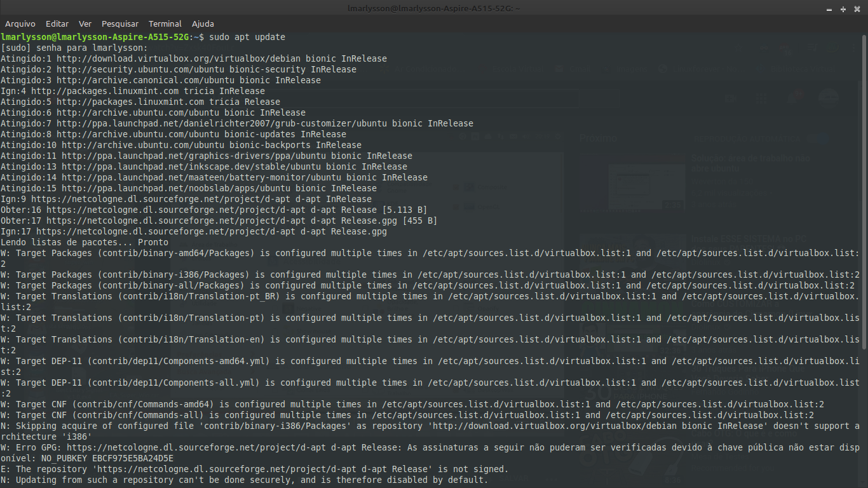
Task: Open the Arquivo menu
Action: (20, 24)
